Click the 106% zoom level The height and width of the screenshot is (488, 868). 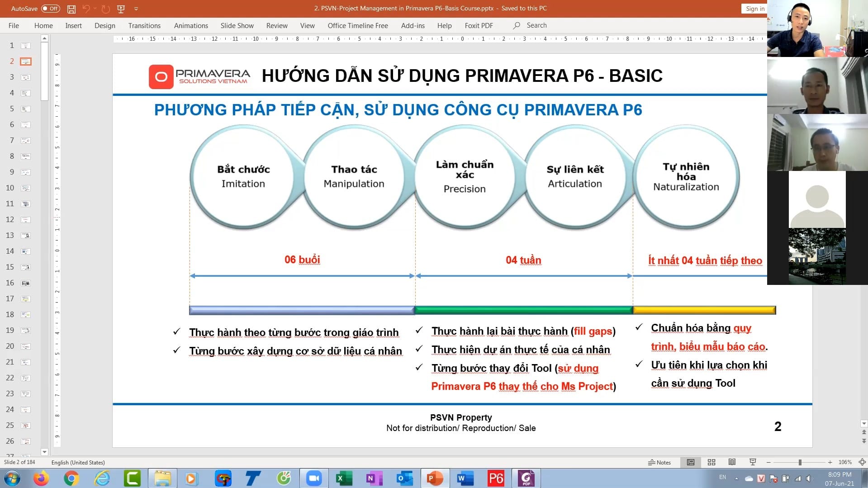coord(845,462)
